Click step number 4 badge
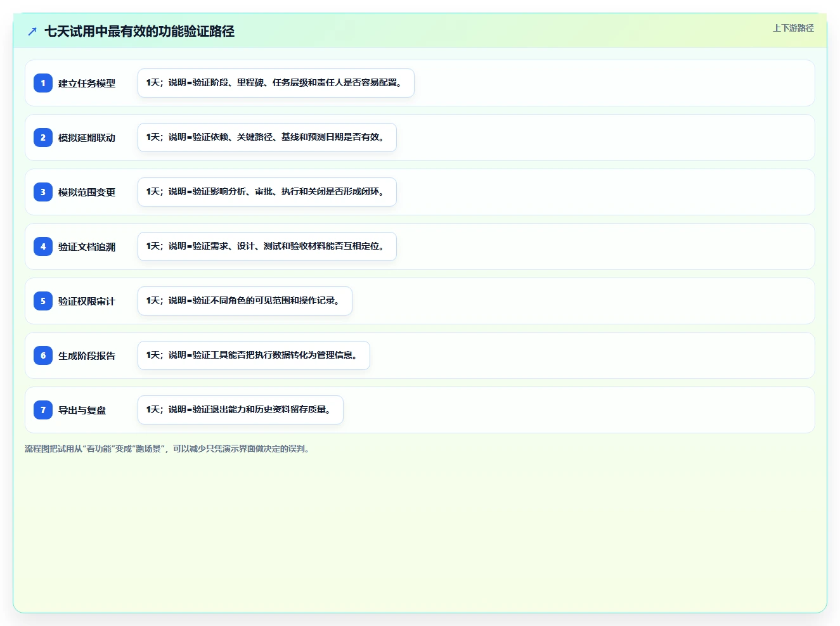This screenshot has width=840, height=626. coord(43,246)
